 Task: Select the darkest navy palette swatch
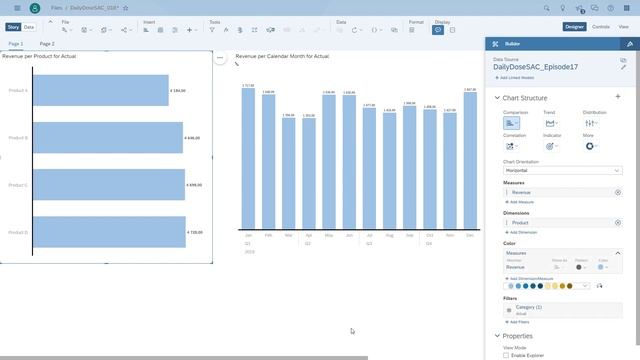(540, 286)
